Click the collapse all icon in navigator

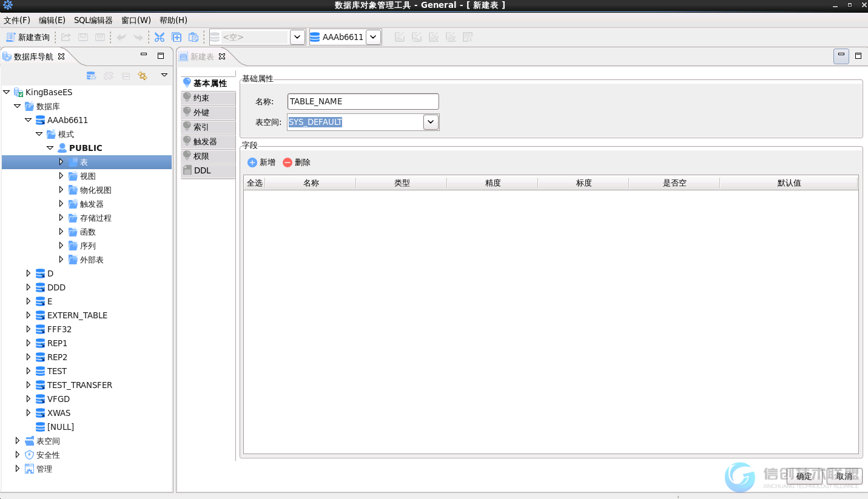click(126, 76)
